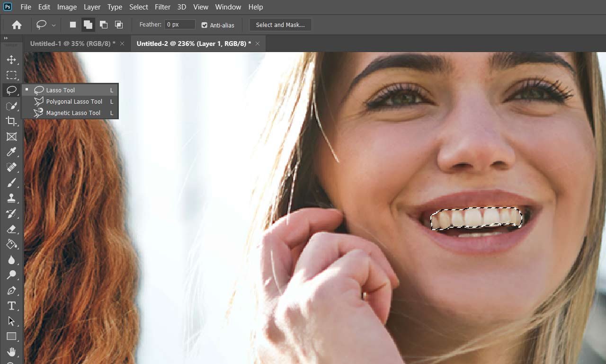
Task: Select the Crop tool
Action: point(11,121)
